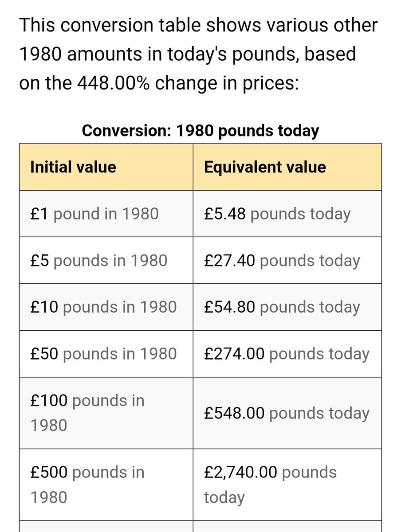Select the £5.48 pounds today cell
401x532 pixels.
coord(287,214)
